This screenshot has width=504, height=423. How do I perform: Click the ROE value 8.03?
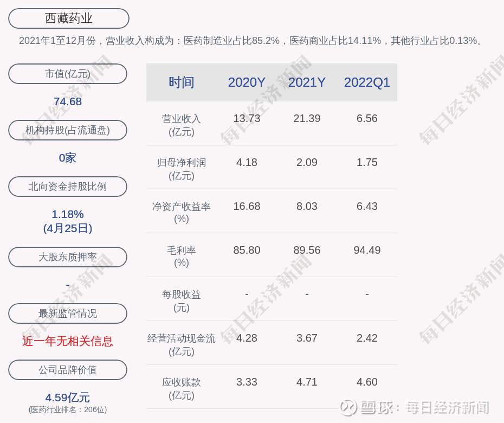click(x=307, y=206)
